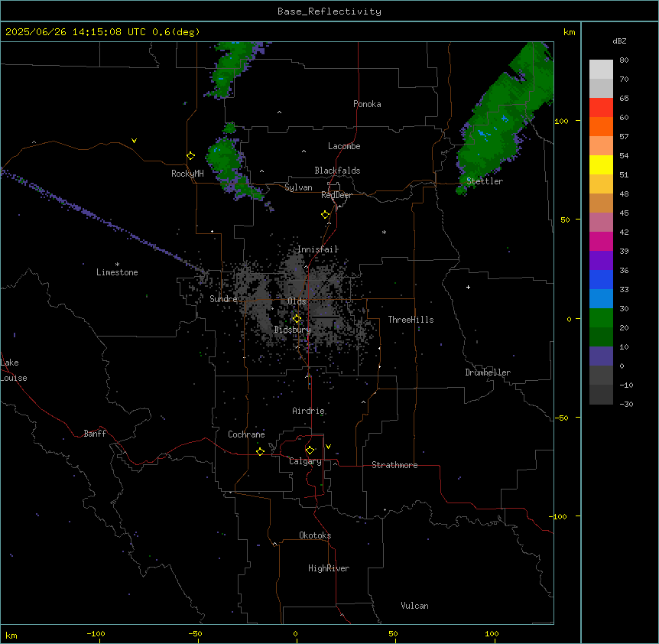Click the Banff label
Viewport: 659px width, 644px height.
[x=95, y=434]
